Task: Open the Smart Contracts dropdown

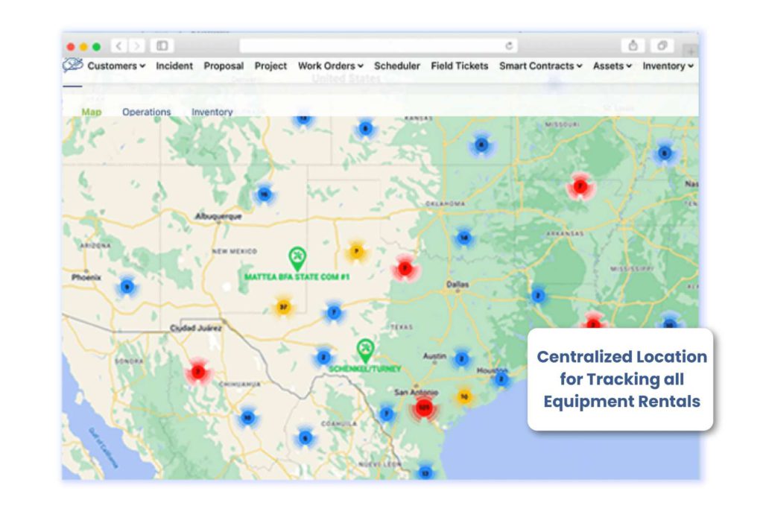Action: click(538, 66)
